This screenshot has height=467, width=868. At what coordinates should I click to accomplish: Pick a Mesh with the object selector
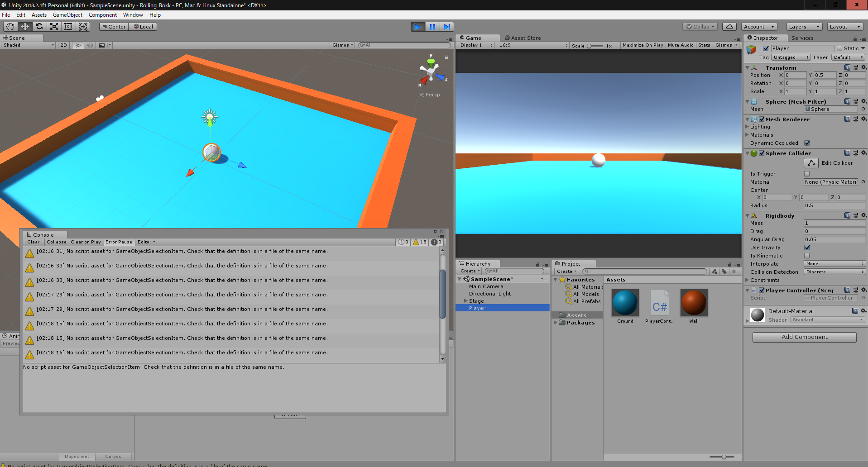click(x=863, y=109)
